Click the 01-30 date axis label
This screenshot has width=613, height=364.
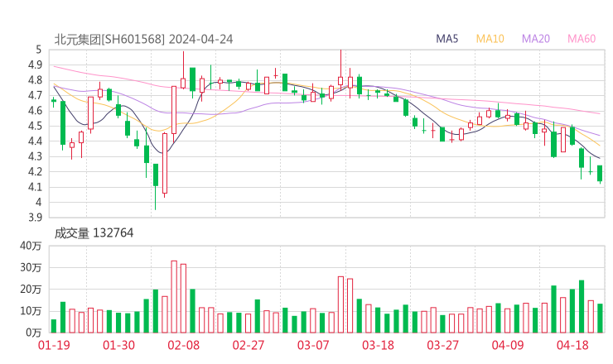(118, 345)
